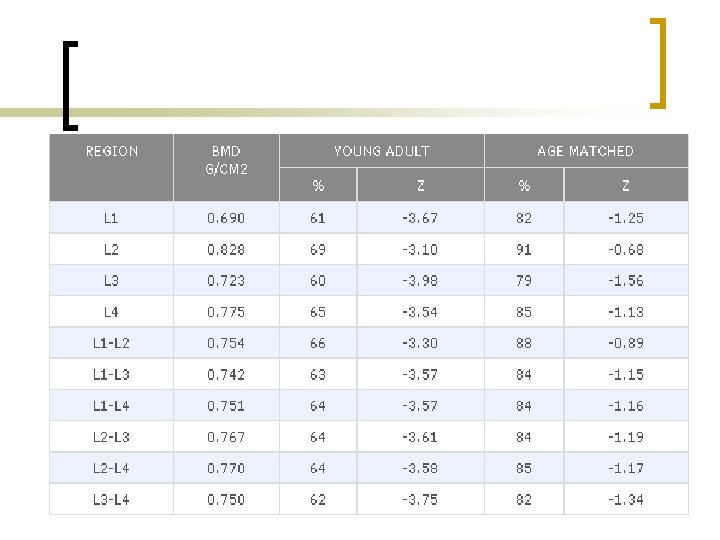720x540 pixels.
Task: Click the Z subheader under Age Matched
Action: (x=626, y=185)
